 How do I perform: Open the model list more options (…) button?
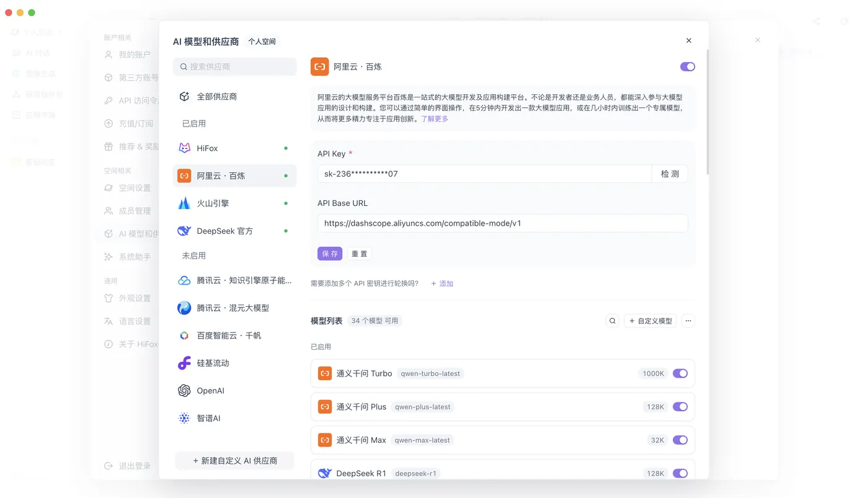pyautogui.click(x=688, y=321)
